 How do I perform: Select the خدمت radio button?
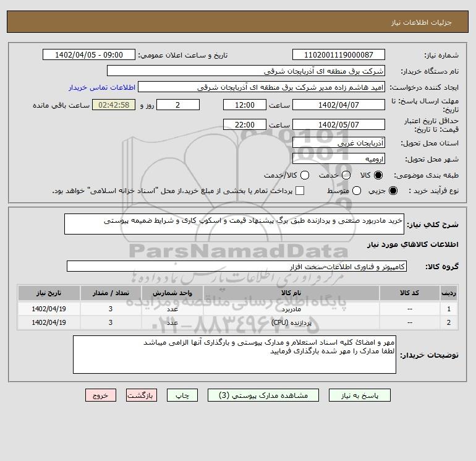[x=346, y=175]
